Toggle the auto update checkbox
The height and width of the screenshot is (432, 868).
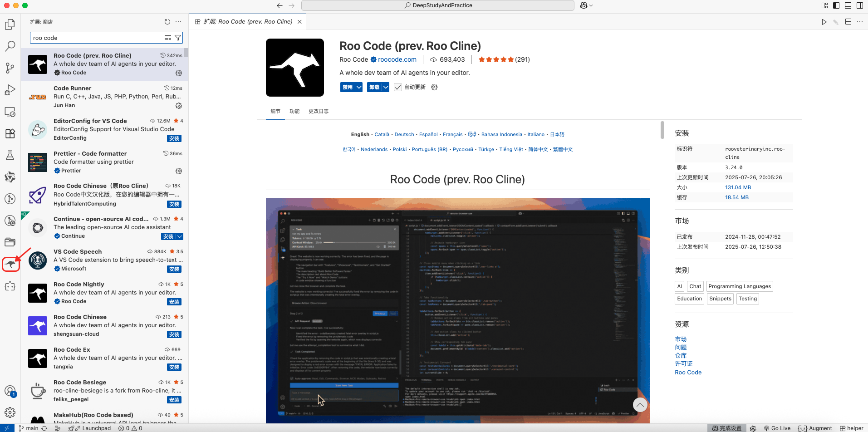(x=398, y=87)
